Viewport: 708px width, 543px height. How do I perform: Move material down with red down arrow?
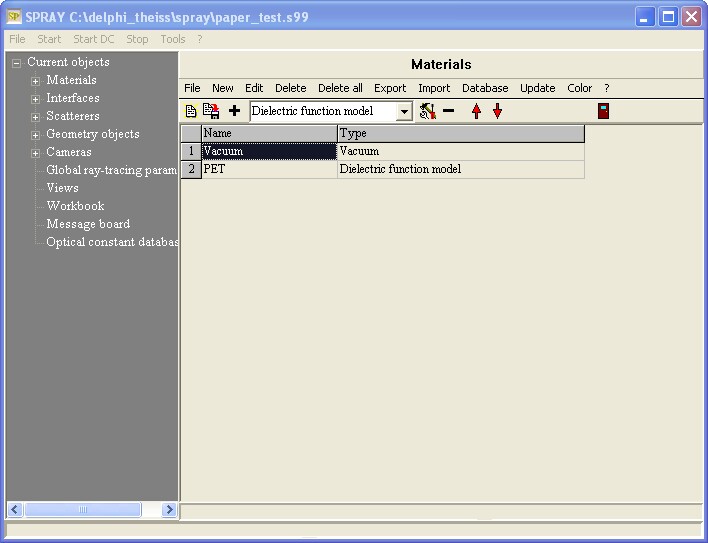point(497,111)
